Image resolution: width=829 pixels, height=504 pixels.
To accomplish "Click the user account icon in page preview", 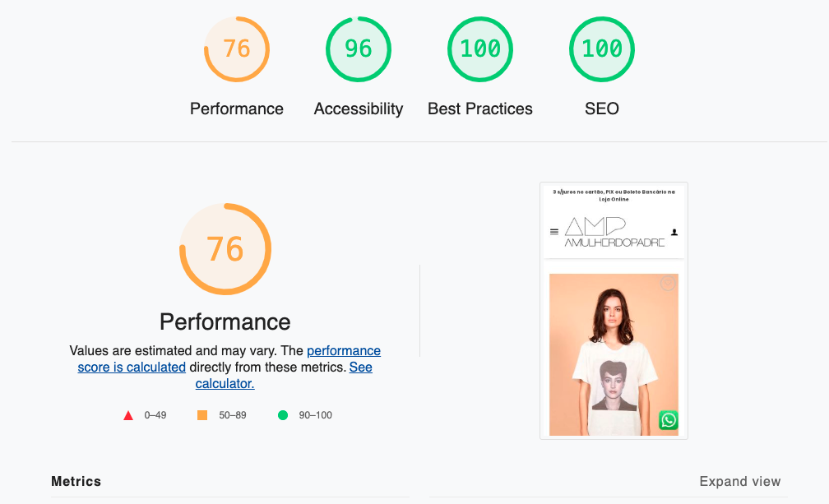I will pyautogui.click(x=674, y=233).
